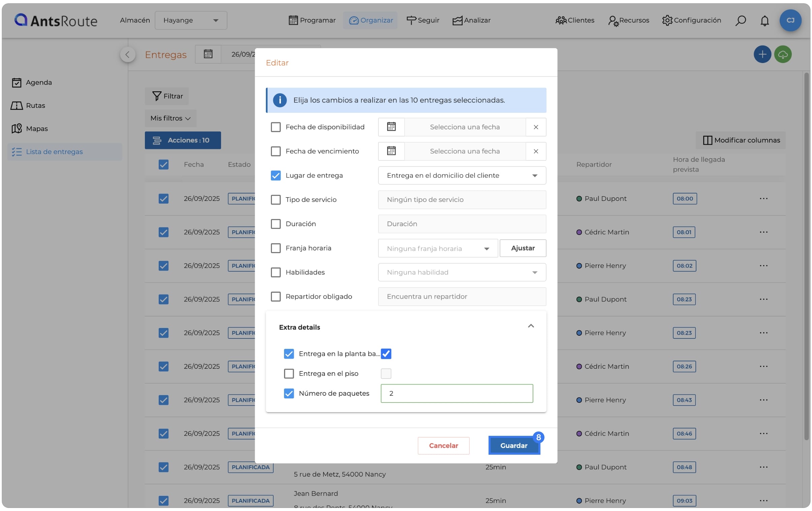Open row options for 08:00 Paul Dupont
Viewport: 812px width, 511px height.
[763, 198]
